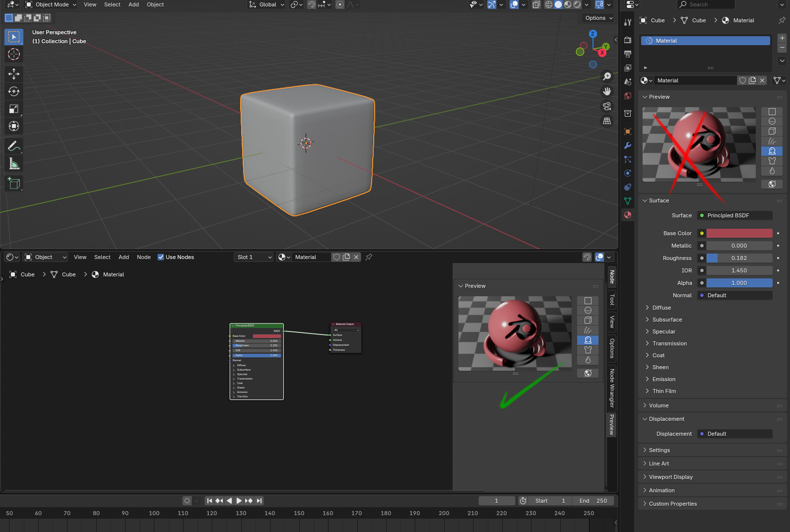Open the node editor Node menu
The width and height of the screenshot is (790, 532).
(x=144, y=257)
